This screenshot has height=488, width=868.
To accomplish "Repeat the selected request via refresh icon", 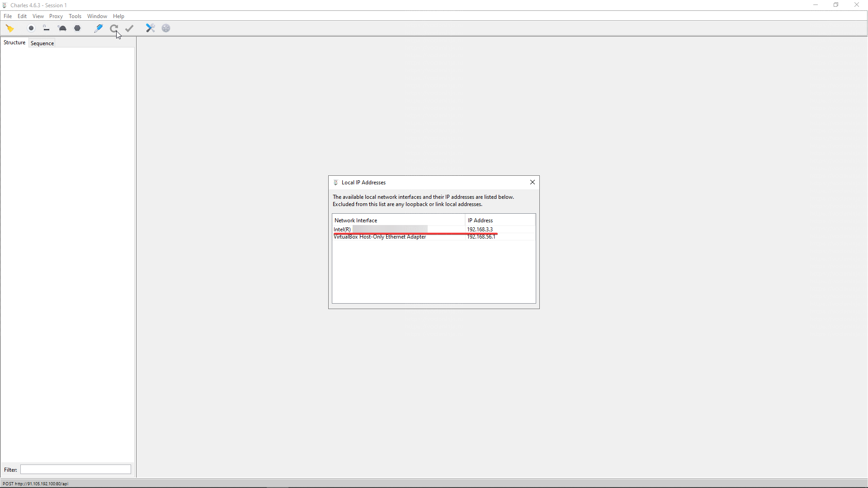I will coord(114,28).
